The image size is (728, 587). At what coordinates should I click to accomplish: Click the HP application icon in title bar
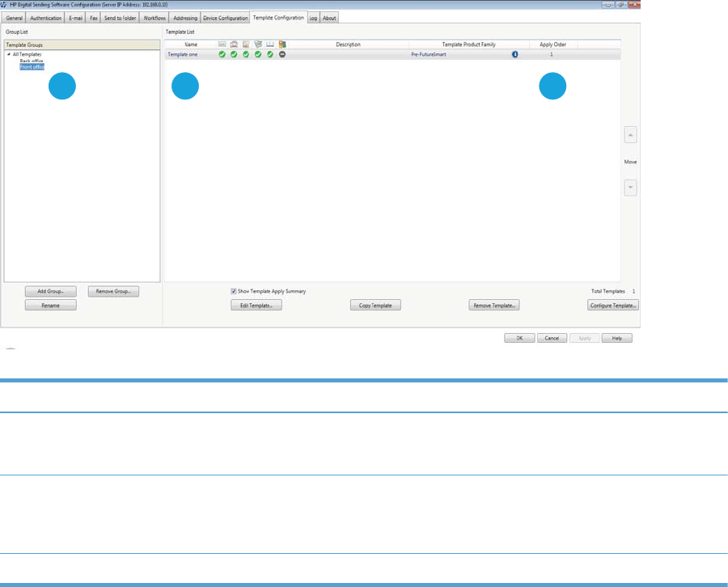click(4, 5)
